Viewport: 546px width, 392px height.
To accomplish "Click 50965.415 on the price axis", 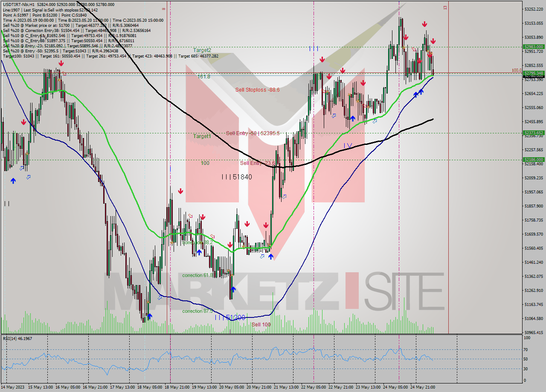I will [534, 332].
